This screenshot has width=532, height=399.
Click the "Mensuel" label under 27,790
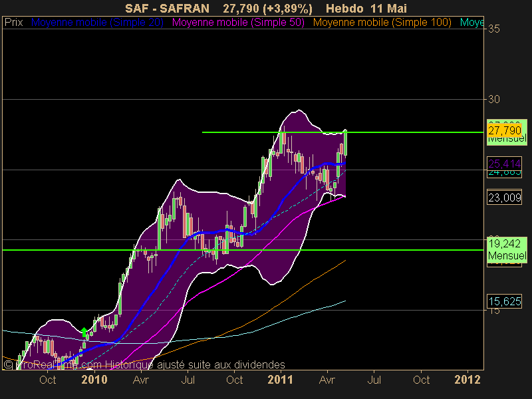507,139
